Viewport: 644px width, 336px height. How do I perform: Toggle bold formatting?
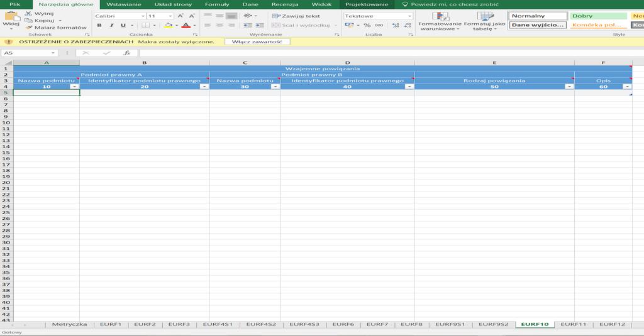[x=99, y=26]
